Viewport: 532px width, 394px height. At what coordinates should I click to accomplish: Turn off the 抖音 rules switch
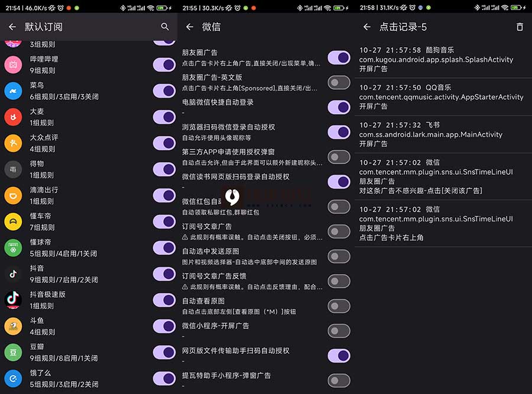pyautogui.click(x=164, y=274)
